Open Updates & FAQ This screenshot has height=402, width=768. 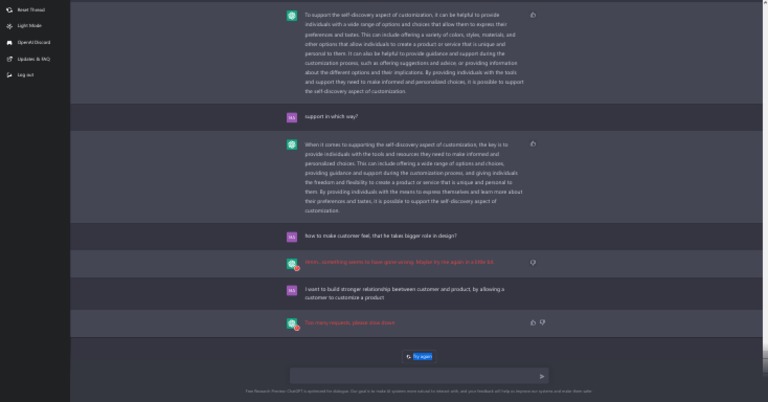point(32,58)
